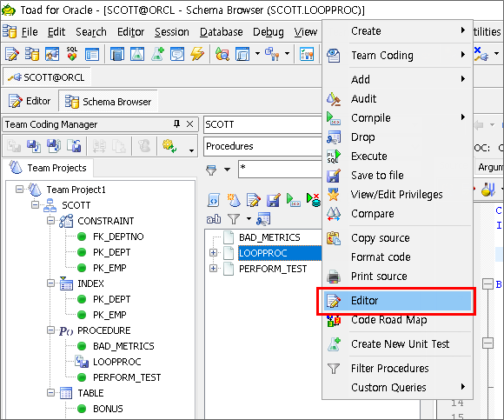
Task: Click the lightning bolt automation icon
Action: coord(197,54)
